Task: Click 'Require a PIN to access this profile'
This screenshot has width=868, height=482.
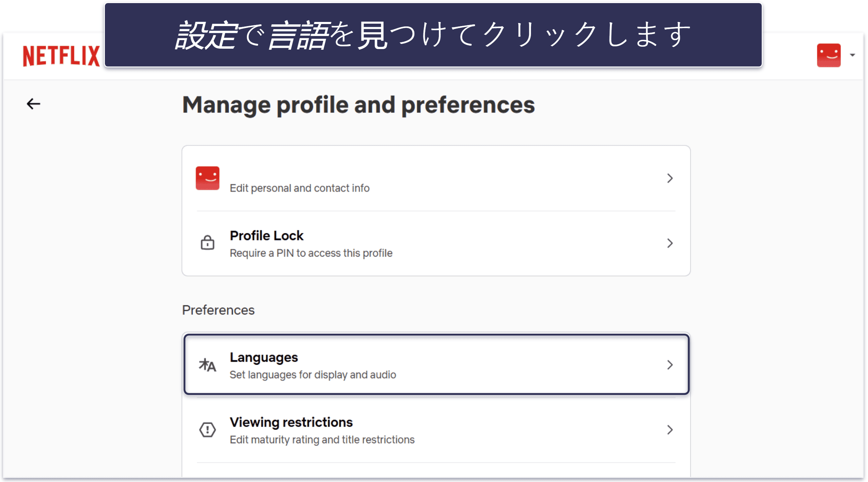Action: tap(311, 253)
